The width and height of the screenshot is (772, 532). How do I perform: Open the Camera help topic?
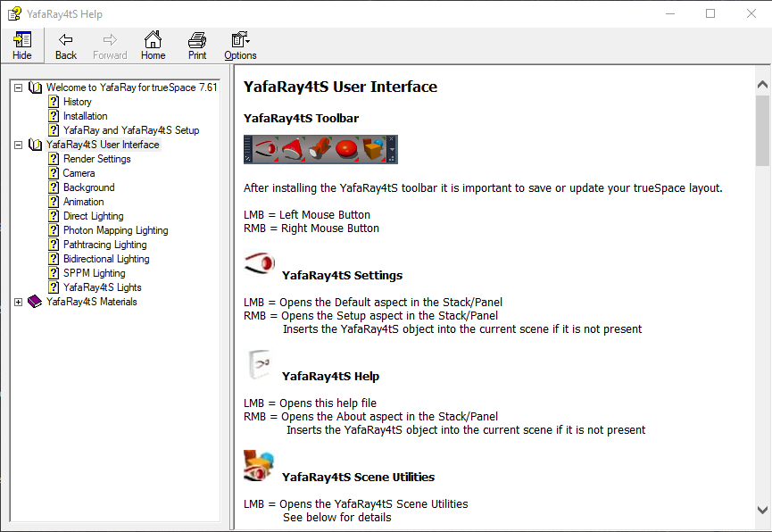coord(79,173)
